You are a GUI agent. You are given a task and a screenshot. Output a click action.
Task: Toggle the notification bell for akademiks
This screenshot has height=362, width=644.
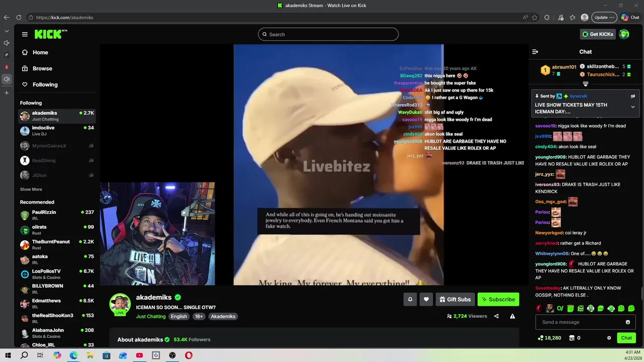410,299
